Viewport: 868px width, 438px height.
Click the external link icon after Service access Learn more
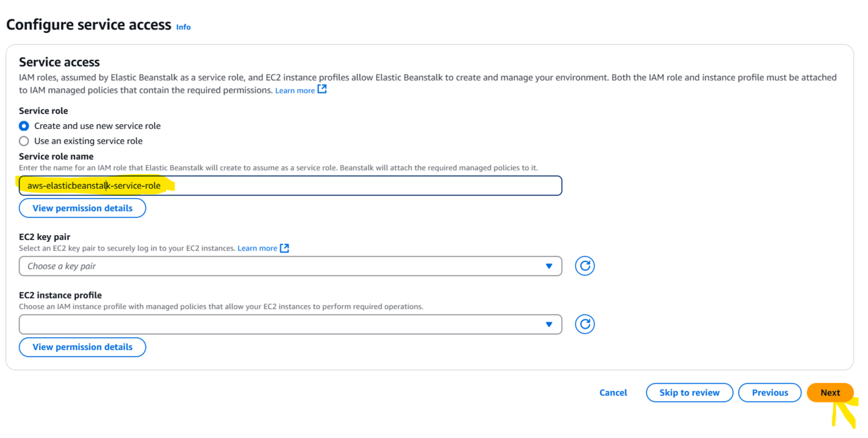pos(322,89)
